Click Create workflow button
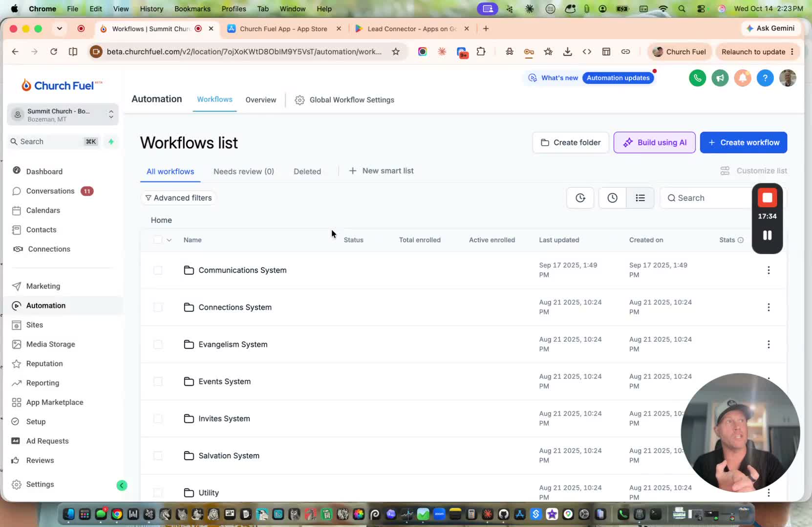Screen dimensions: 812x527 743,143
